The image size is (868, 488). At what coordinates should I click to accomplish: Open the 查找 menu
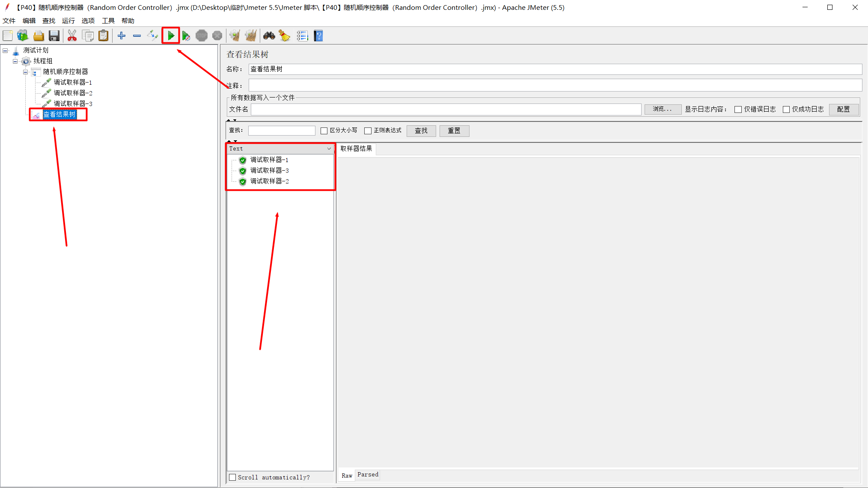(49, 21)
